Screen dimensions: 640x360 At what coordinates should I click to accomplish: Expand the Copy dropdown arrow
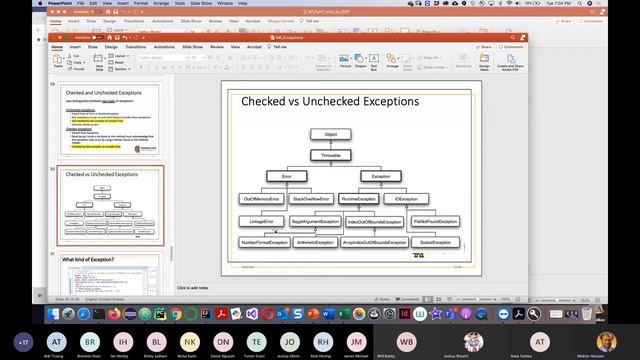(x=84, y=62)
